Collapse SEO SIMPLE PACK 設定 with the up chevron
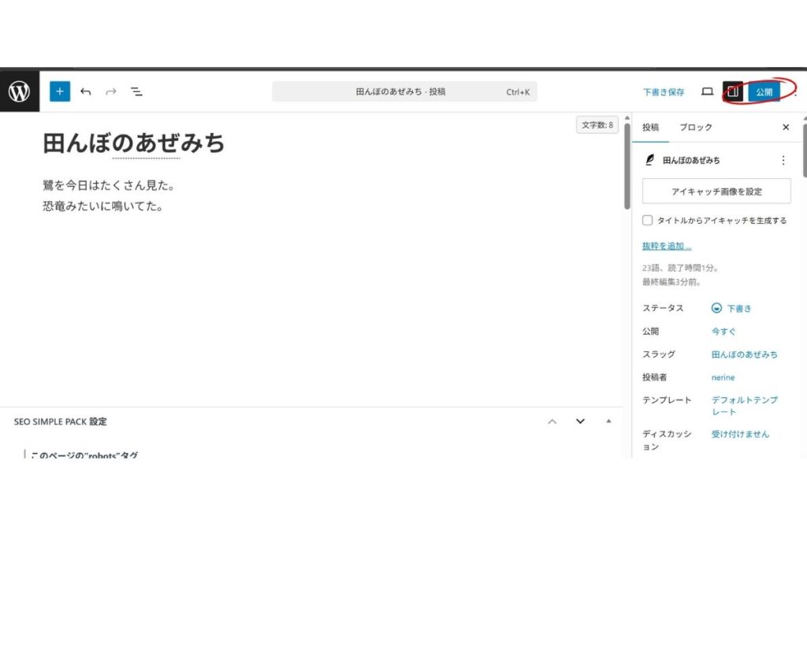Image resolution: width=807 pixels, height=672 pixels. pos(552,422)
